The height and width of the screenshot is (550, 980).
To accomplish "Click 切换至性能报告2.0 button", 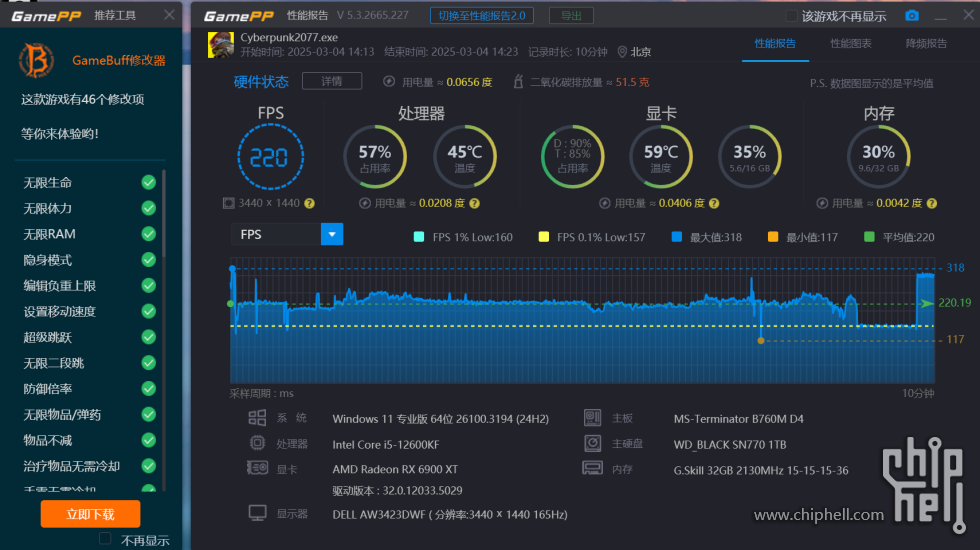I will pyautogui.click(x=482, y=16).
